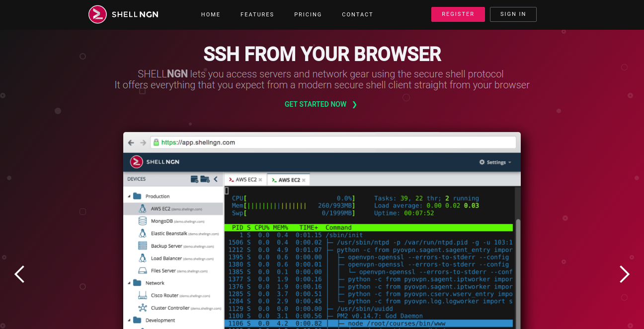This screenshot has height=329, width=644.
Task: Collapse the DEVICES sidebar with the chevron
Action: 216,179
